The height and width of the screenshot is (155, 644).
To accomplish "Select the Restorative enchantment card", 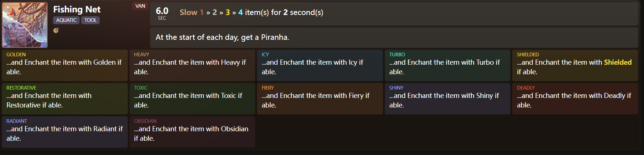I will point(65,99).
